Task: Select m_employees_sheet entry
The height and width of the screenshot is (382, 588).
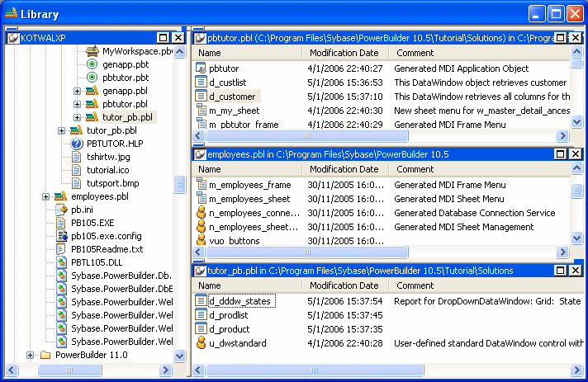Action: tap(249, 199)
